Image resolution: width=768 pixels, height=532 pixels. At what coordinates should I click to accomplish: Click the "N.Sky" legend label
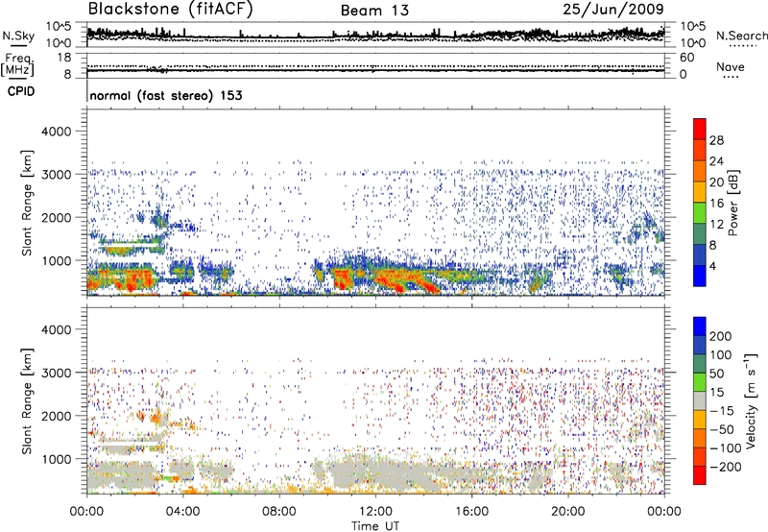(18, 36)
